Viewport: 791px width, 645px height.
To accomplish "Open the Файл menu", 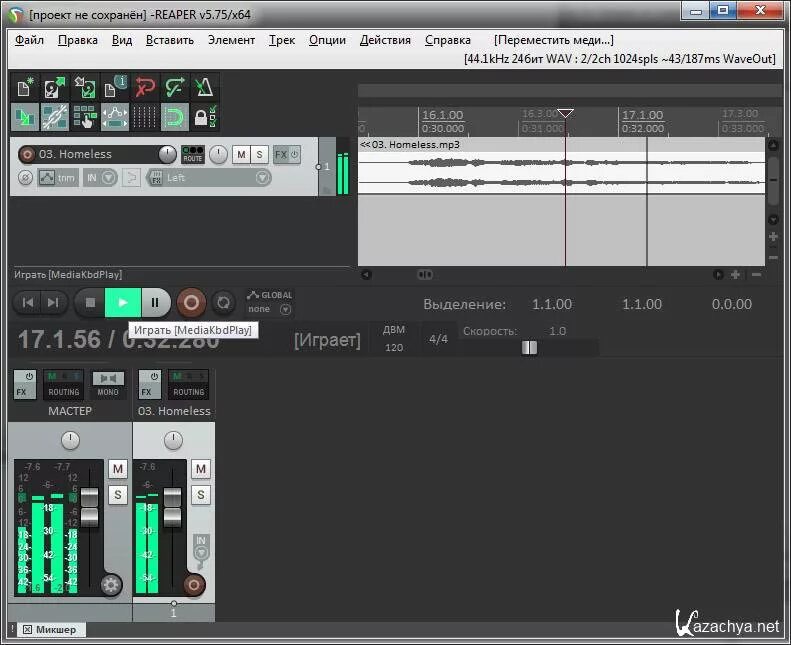I will tap(29, 40).
